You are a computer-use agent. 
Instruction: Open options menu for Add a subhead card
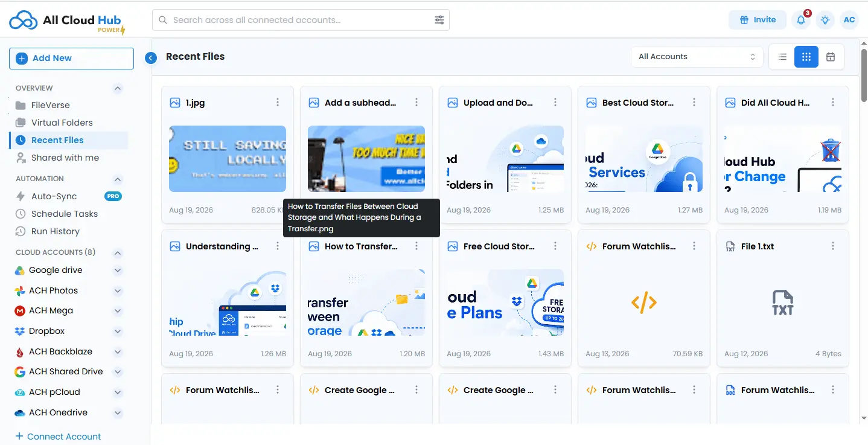click(x=416, y=103)
